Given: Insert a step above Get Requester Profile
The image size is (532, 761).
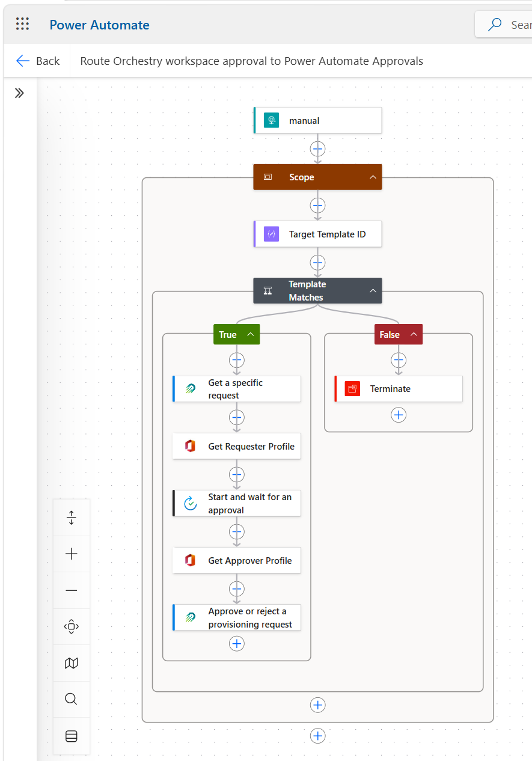Looking at the screenshot, I should [236, 417].
